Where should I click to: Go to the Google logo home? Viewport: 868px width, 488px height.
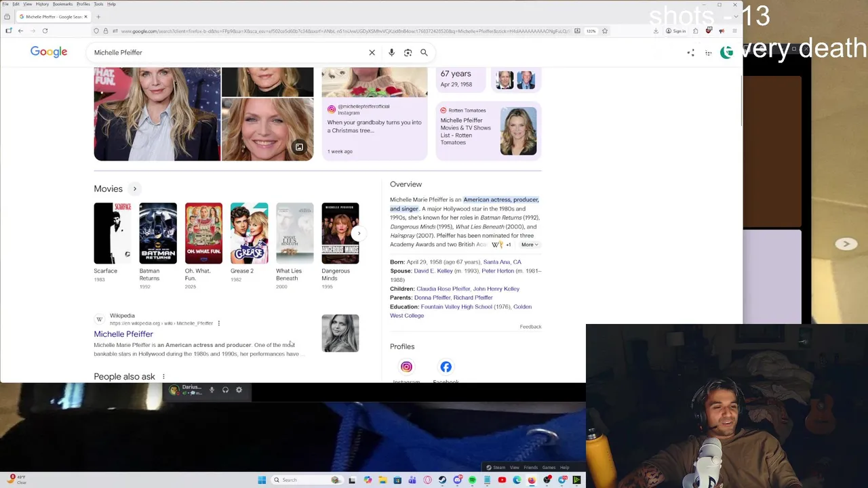[49, 52]
